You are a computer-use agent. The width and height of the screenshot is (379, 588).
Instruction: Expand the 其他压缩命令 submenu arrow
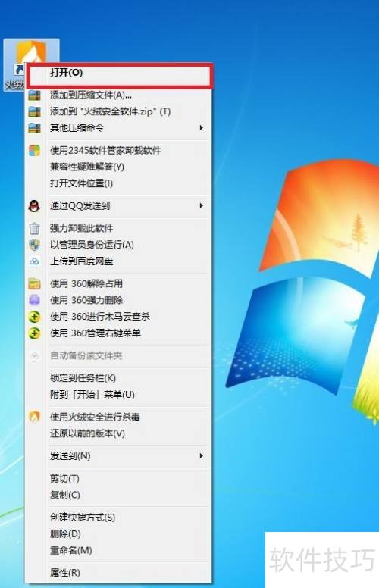[x=202, y=128]
